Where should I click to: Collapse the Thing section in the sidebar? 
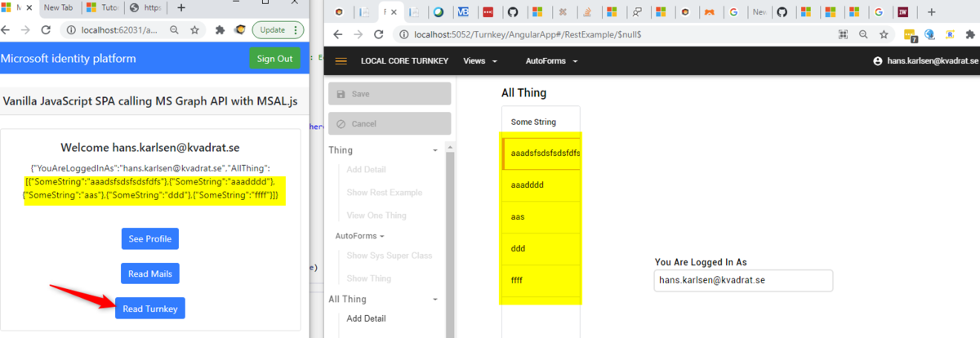pos(435,151)
